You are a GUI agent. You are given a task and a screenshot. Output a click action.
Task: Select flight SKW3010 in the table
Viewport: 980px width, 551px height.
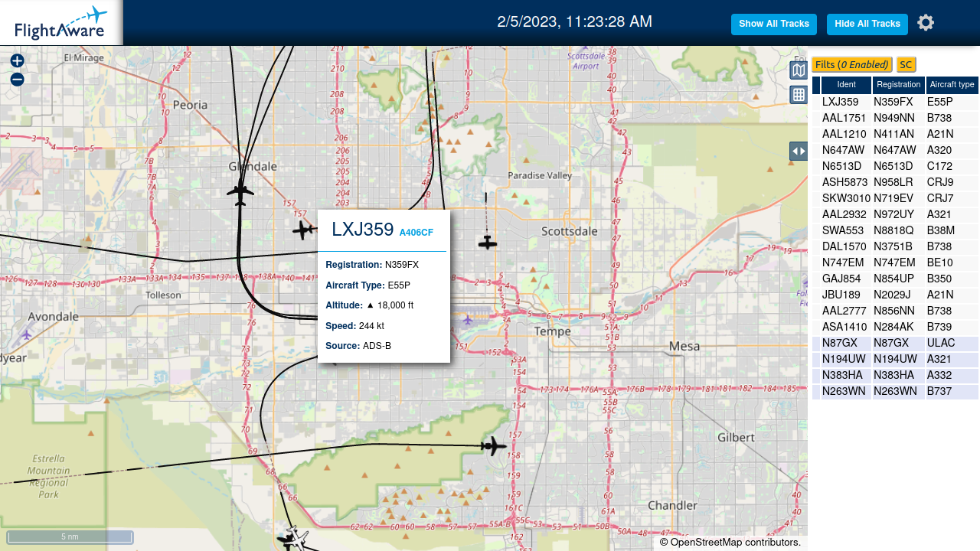tap(847, 198)
